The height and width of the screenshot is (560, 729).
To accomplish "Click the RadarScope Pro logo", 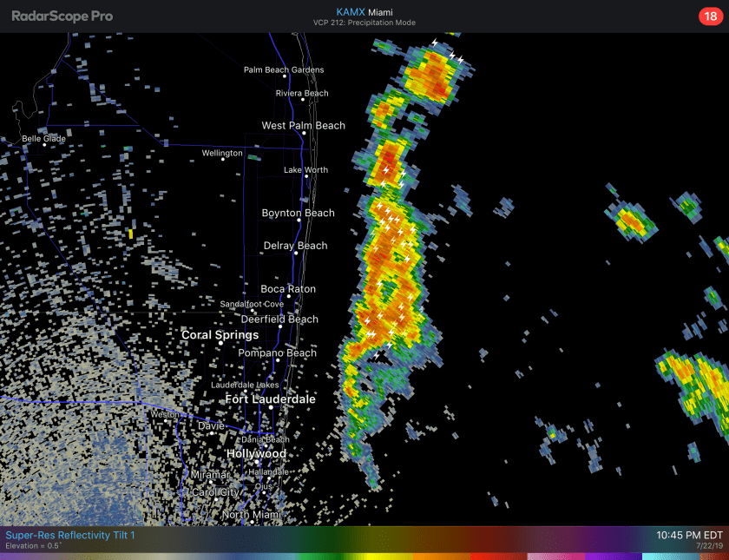I will pos(62,16).
